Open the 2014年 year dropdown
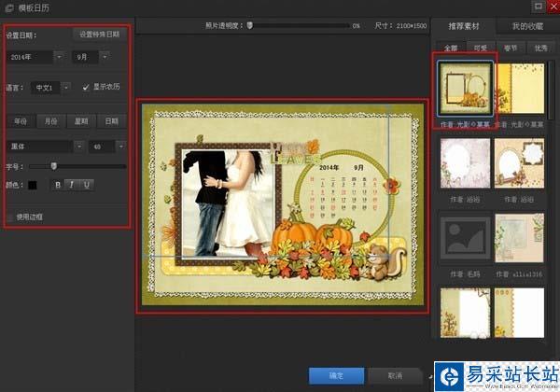This screenshot has height=392, width=560. point(60,57)
